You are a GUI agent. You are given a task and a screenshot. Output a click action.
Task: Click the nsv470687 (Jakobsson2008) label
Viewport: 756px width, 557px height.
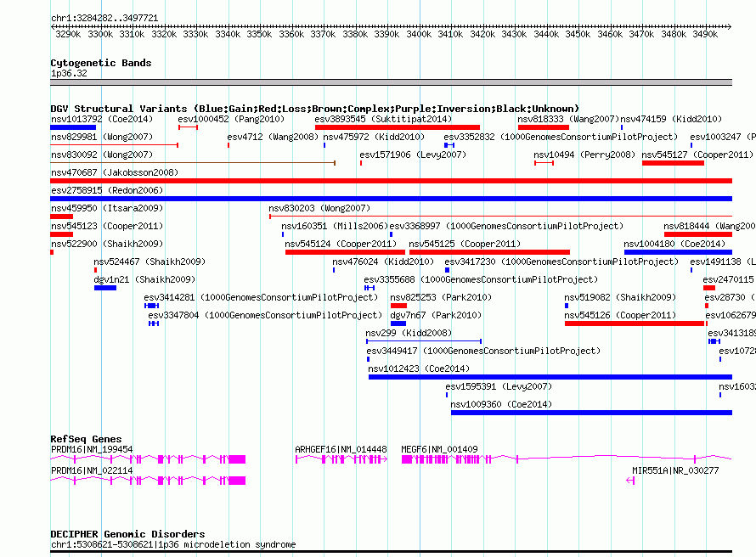point(115,172)
